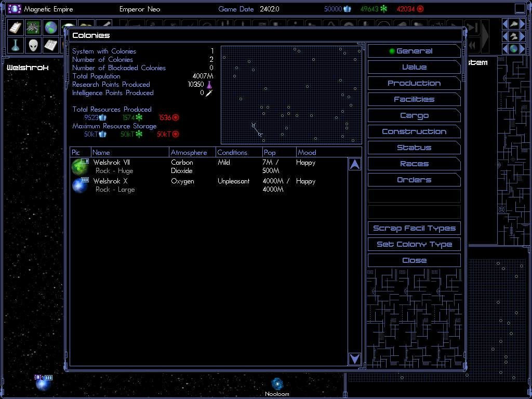Switch to the Cargo view
This screenshot has height=399, width=532.
(414, 115)
